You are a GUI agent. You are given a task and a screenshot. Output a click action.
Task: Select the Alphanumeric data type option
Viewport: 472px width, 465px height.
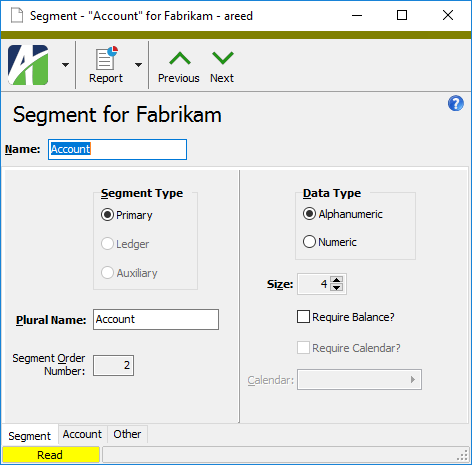(309, 214)
